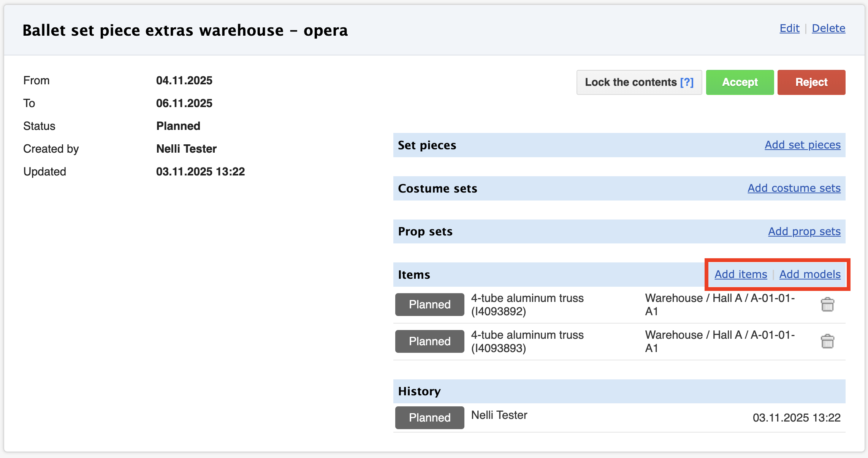
Task: Click the Add items link
Action: (x=741, y=274)
